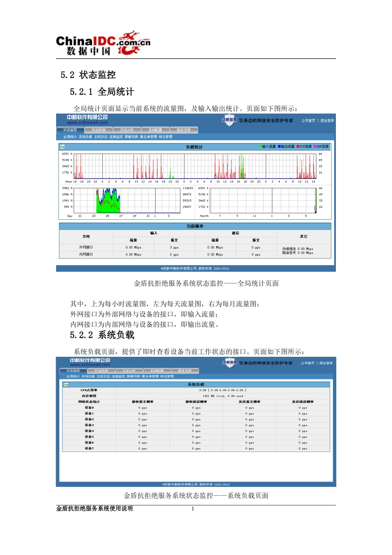The width and height of the screenshot is (392, 555).
Task: Click the 当前频率 table header
Action: point(195,226)
